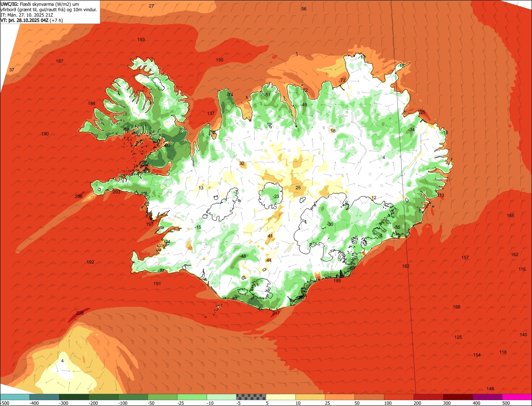Click the flux value 192 in the west ocean
Image resolution: width=532 pixels, height=406 pixels.
(90, 262)
